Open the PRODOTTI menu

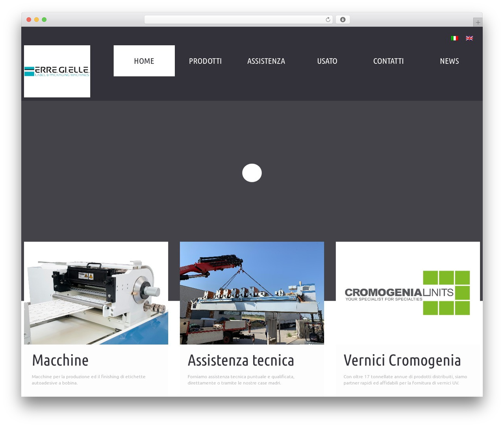pos(205,61)
